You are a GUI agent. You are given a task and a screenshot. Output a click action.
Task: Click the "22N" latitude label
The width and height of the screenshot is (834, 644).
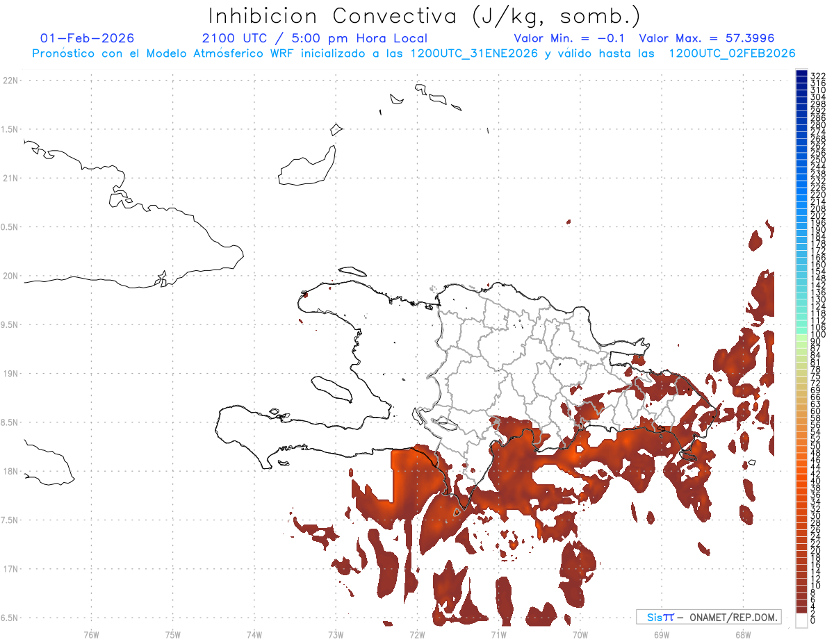click(10, 81)
